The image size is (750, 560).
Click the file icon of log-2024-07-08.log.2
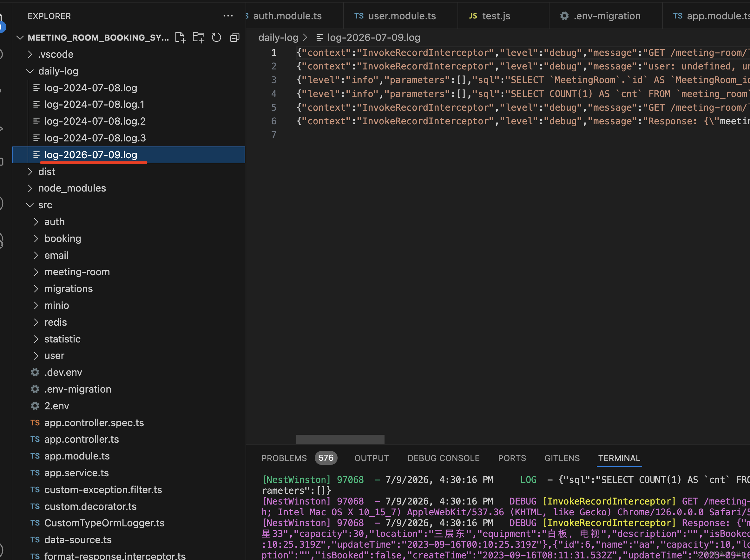pyautogui.click(x=36, y=121)
